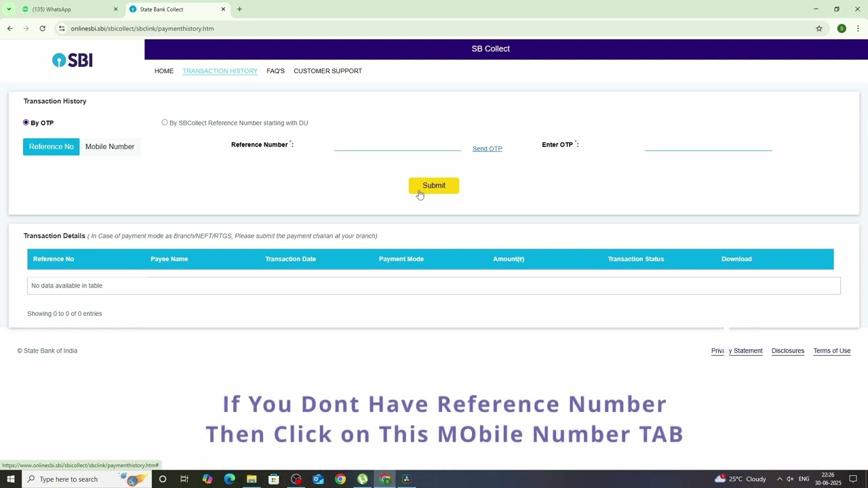Screen dimensions: 868x488
Task: Open the Chrome profile avatar
Action: point(842,28)
